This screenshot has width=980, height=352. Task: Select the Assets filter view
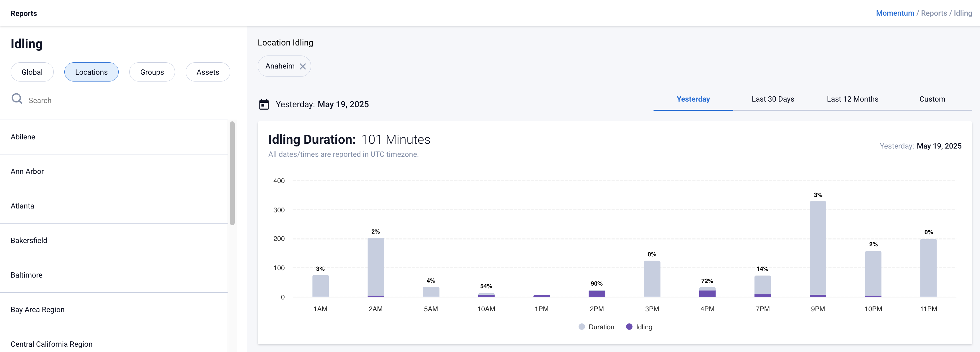click(x=208, y=71)
